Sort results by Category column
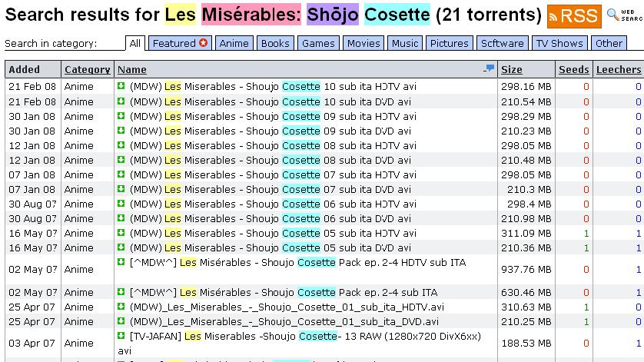This screenshot has width=644, height=362. pyautogui.click(x=88, y=69)
